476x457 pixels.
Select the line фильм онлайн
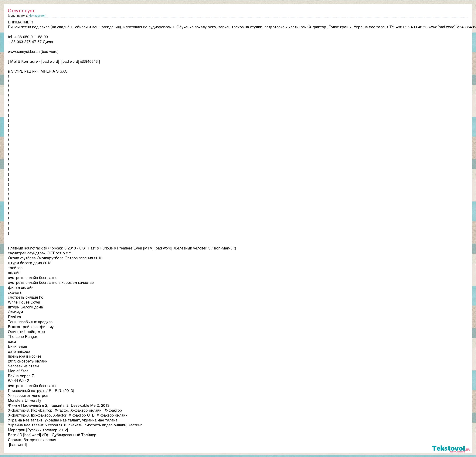pyautogui.click(x=21, y=287)
